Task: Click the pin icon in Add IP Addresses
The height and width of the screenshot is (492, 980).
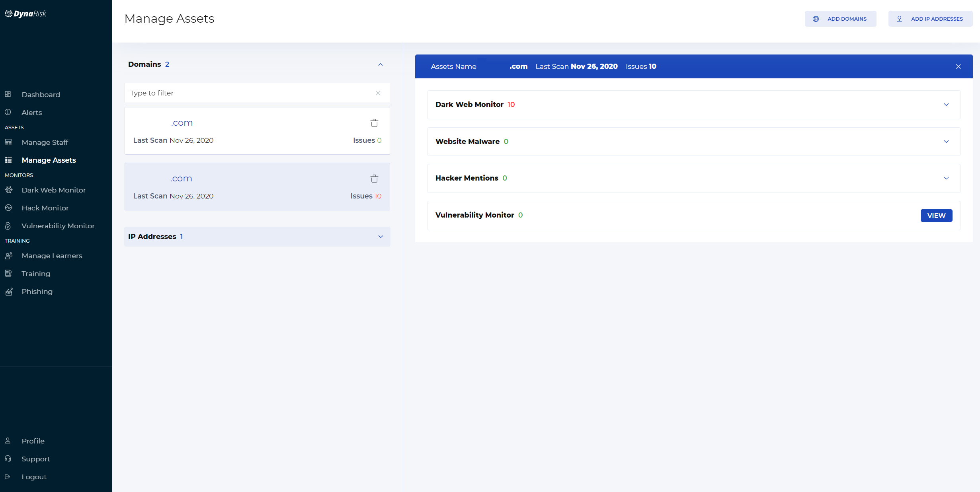Action: click(x=899, y=19)
